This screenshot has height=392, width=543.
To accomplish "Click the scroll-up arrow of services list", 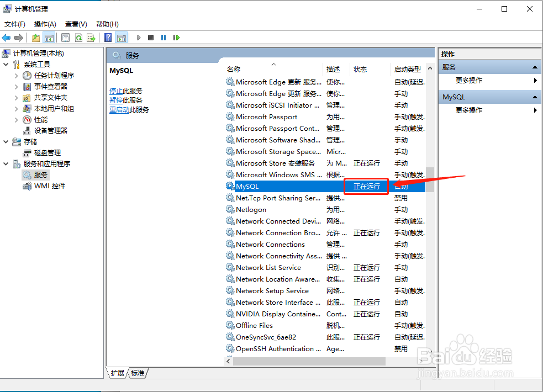I will click(x=430, y=68).
